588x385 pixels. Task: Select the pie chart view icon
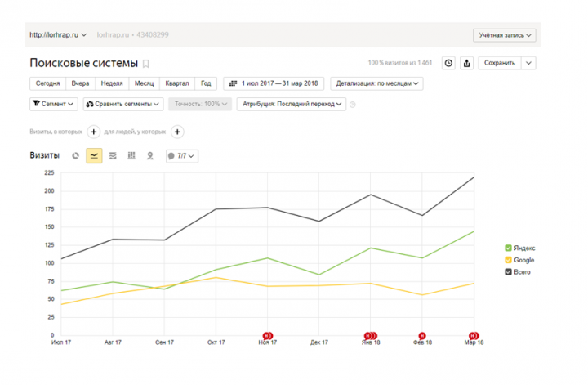(x=75, y=156)
